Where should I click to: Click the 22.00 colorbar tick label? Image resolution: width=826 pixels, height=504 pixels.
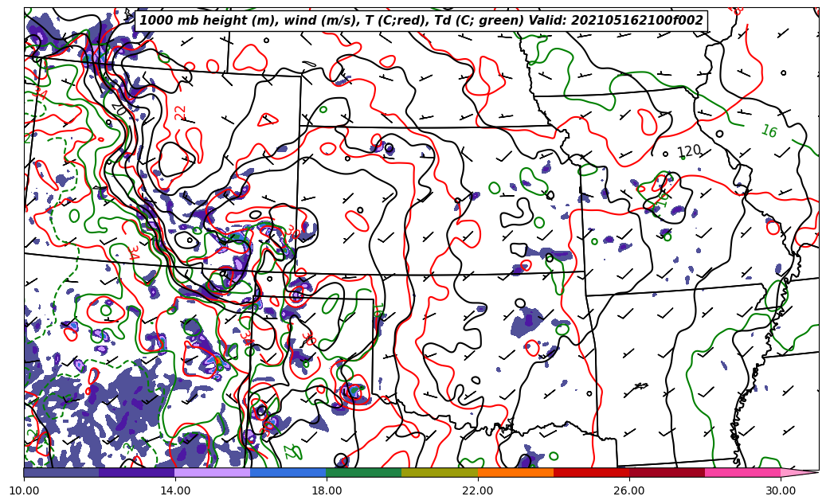click(x=478, y=491)
